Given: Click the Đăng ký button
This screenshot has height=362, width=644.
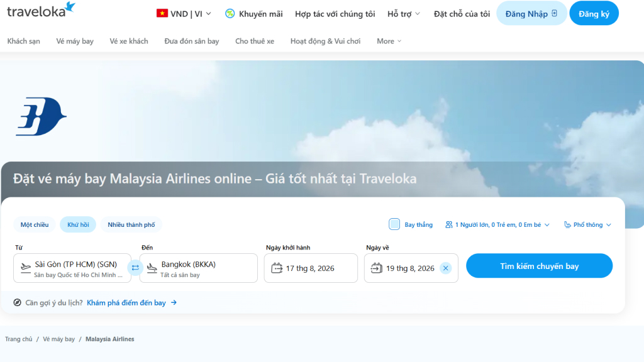Looking at the screenshot, I should tap(594, 13).
